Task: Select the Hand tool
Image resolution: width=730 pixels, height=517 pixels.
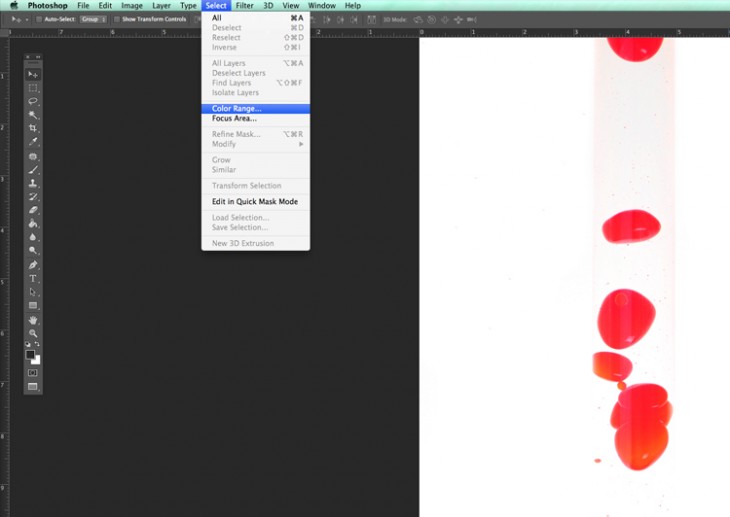Action: [x=33, y=320]
